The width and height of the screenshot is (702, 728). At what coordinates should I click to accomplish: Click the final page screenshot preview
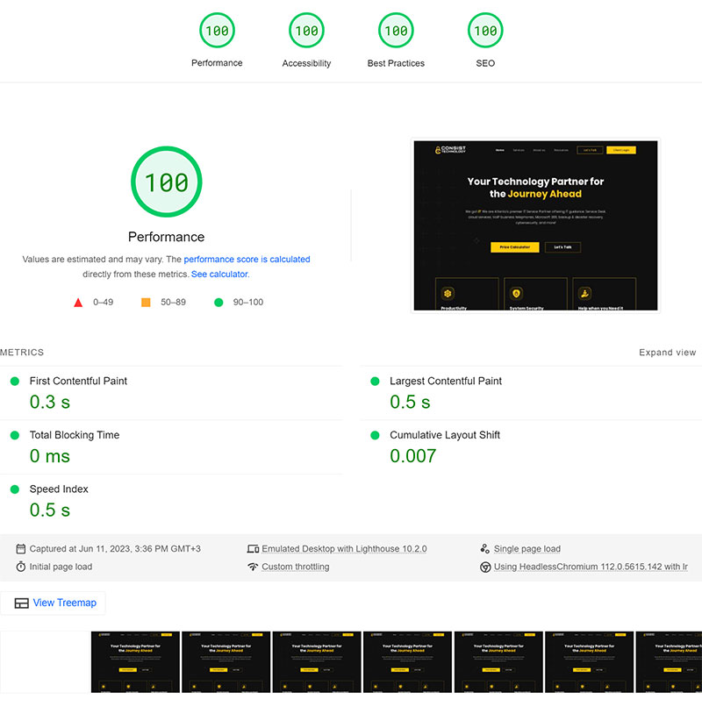pos(535,225)
